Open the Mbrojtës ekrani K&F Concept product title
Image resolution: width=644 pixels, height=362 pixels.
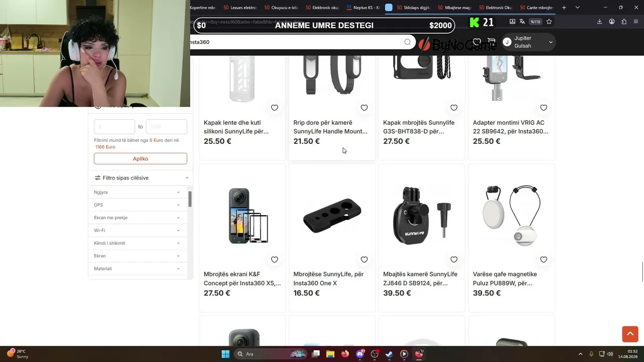point(243,279)
